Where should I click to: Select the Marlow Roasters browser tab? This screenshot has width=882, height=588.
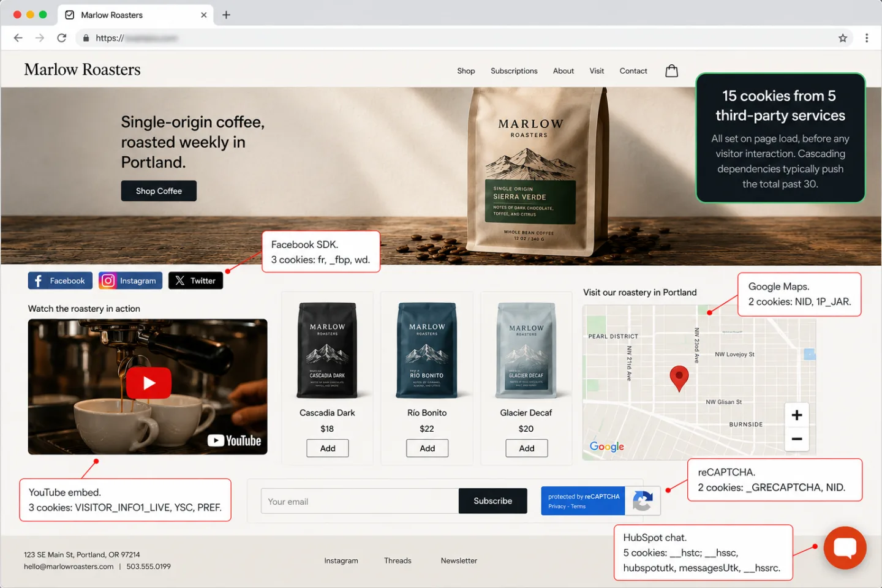[136, 15]
